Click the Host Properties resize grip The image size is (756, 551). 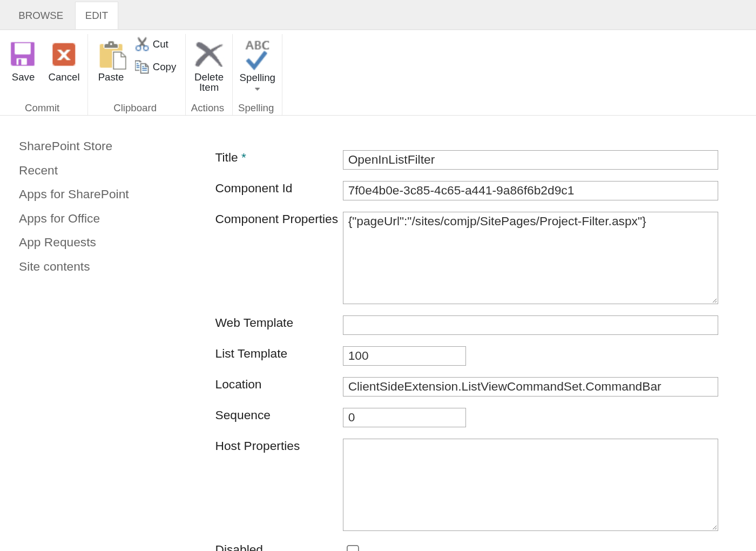714,527
